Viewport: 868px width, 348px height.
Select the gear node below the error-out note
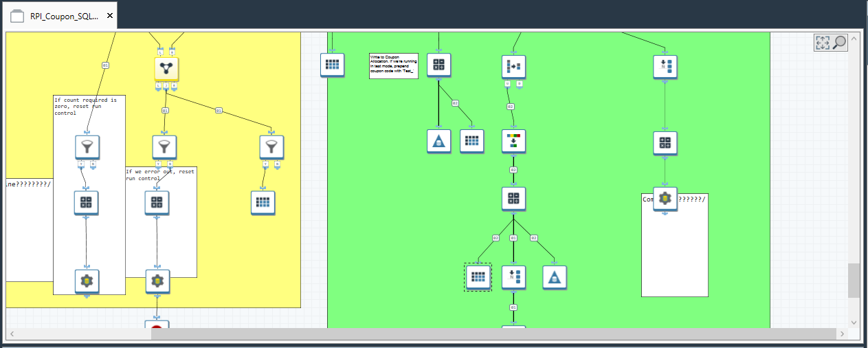point(157,281)
